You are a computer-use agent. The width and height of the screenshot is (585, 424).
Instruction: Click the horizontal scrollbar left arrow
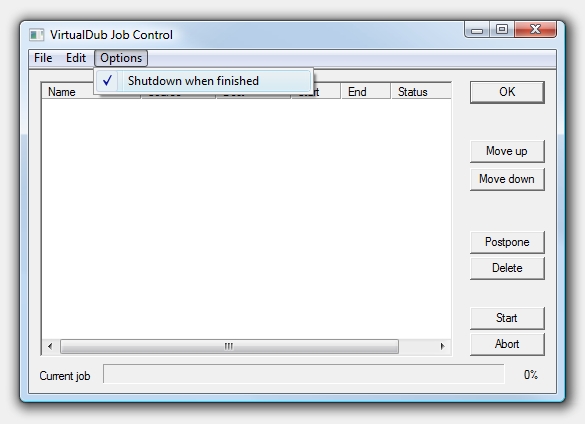point(50,346)
